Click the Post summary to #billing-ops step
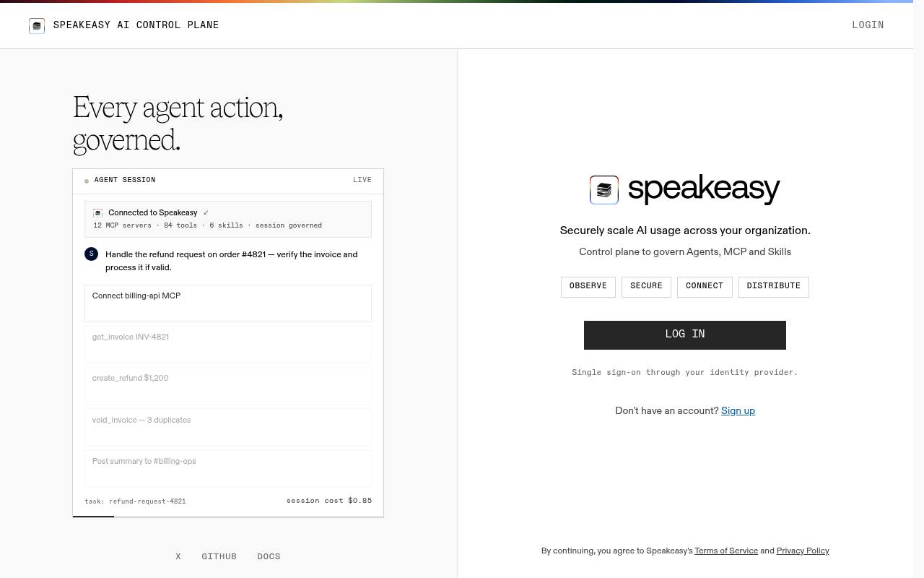The image size is (924, 578). coord(228,469)
